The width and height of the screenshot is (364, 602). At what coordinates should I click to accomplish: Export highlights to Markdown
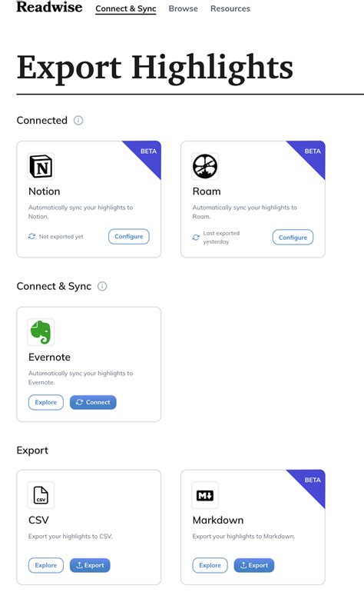click(254, 565)
